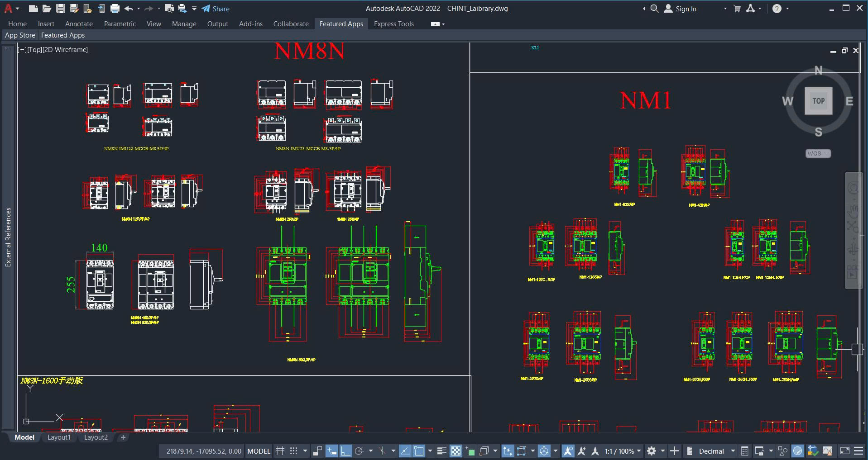Toggle Lineweight display in status bar
The image size is (868, 460).
coord(442,451)
